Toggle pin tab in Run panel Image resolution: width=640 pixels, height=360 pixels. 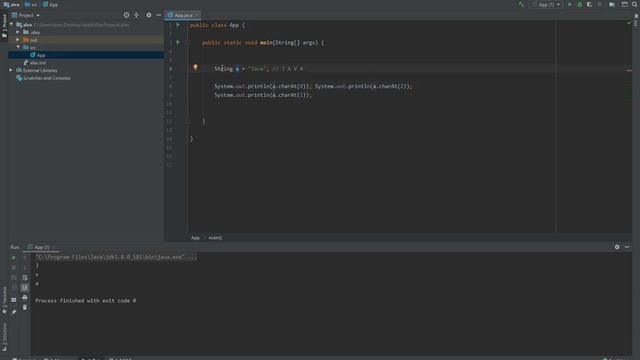[13, 312]
